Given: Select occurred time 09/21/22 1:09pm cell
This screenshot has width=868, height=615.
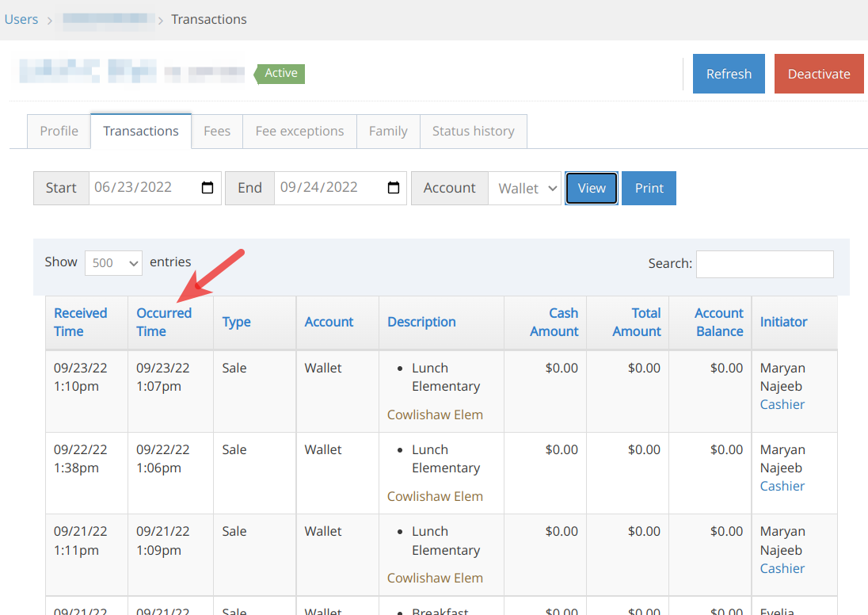Looking at the screenshot, I should [x=170, y=555].
